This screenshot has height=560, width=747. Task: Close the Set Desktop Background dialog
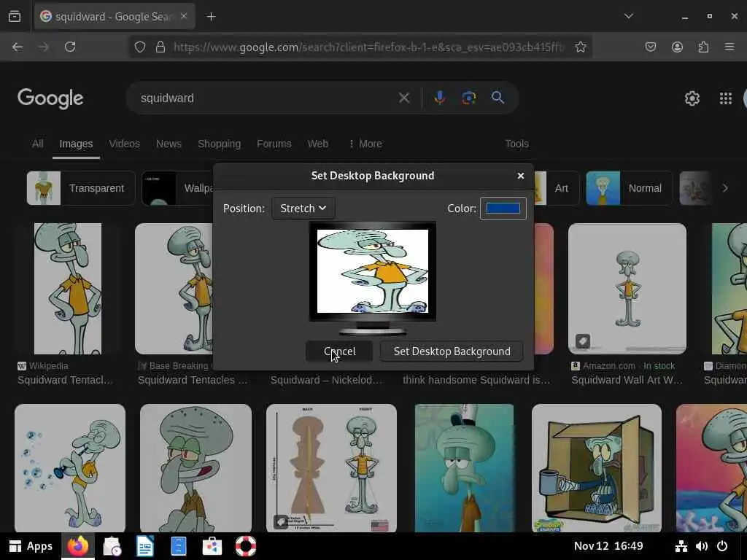(521, 176)
